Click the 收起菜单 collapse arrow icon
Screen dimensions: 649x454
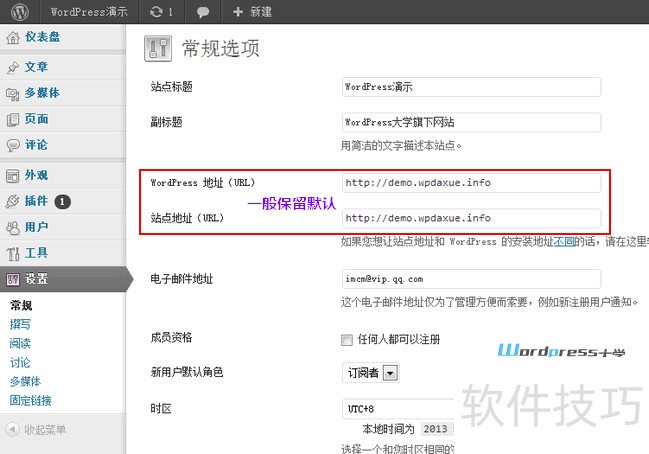tap(12, 429)
